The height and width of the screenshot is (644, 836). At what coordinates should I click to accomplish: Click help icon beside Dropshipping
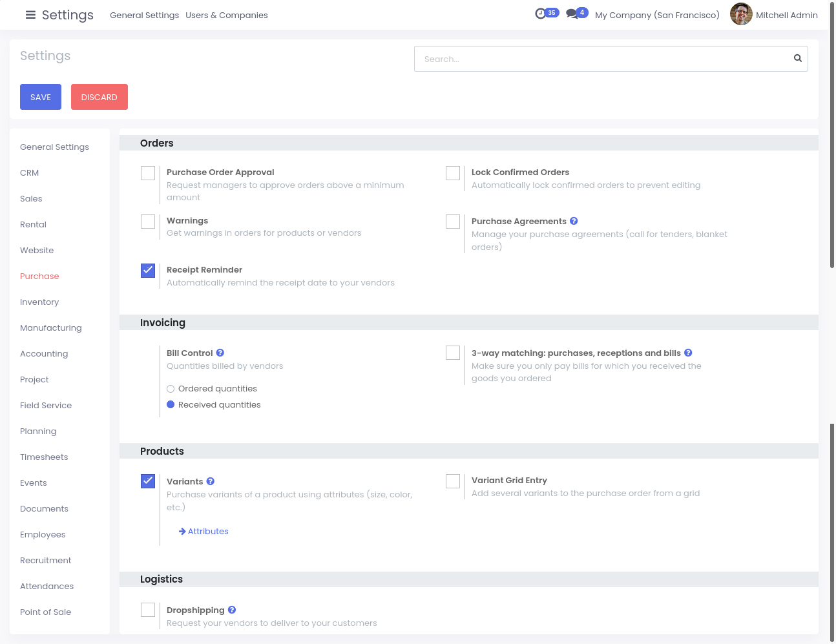232,610
